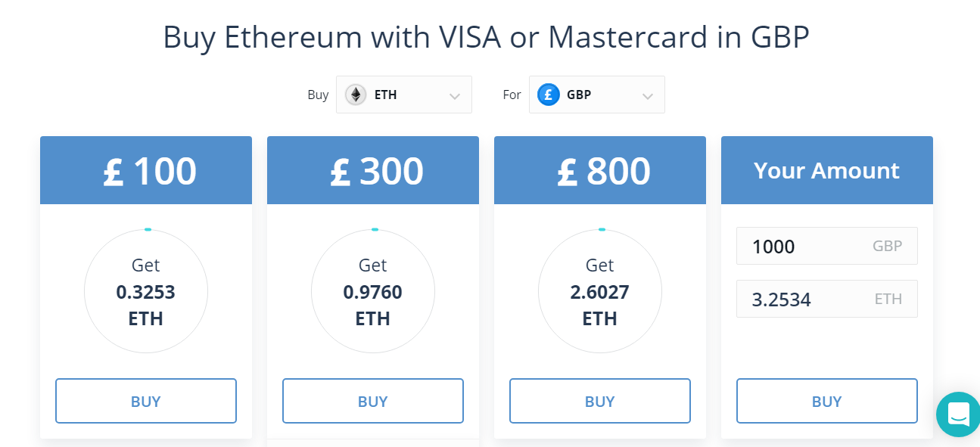This screenshot has height=447, width=980.
Task: Focus the 1000 GBP amount input field
Action: 827,246
